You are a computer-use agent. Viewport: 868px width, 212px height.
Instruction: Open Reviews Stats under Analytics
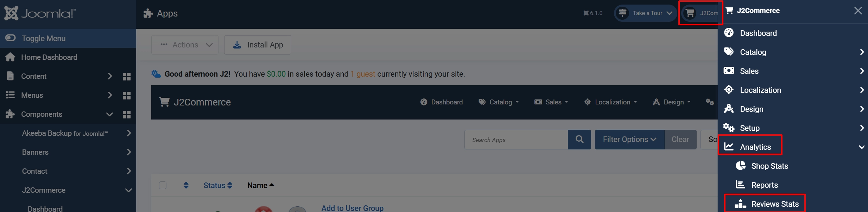pyautogui.click(x=775, y=204)
